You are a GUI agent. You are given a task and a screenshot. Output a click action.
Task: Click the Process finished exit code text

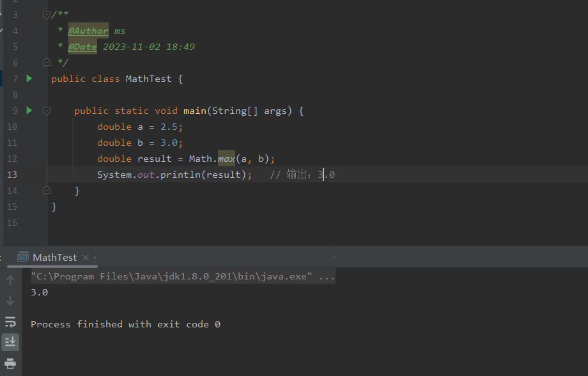point(125,324)
